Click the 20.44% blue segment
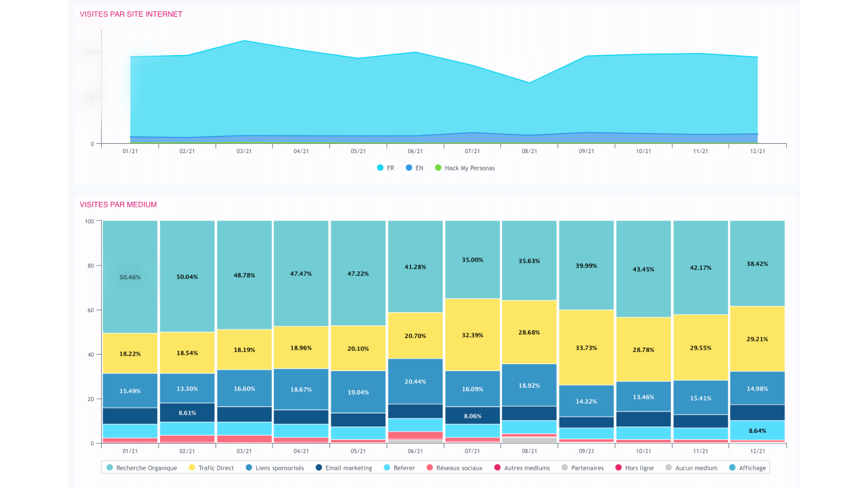868x488 pixels. pos(415,381)
